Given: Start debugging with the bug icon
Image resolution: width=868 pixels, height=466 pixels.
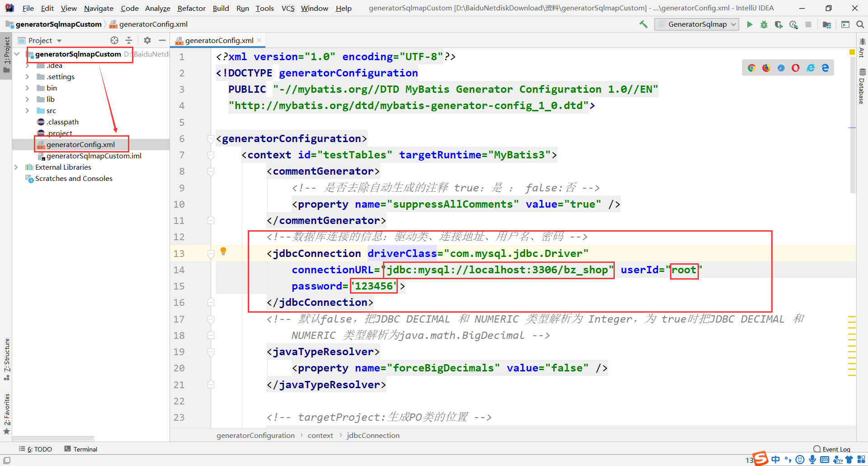Looking at the screenshot, I should (764, 24).
